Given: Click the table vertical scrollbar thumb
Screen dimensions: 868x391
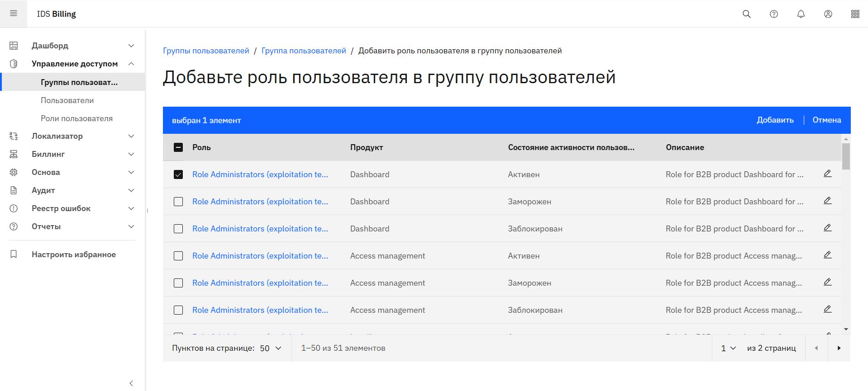Looking at the screenshot, I should point(845,156).
